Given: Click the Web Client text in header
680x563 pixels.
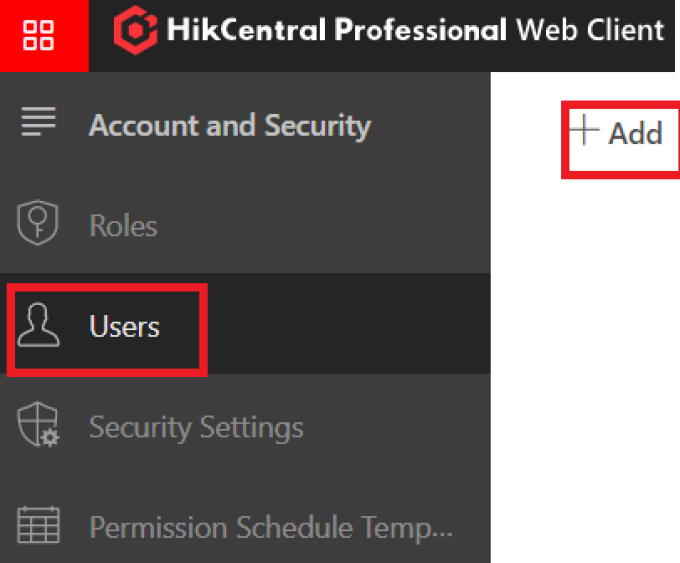Looking at the screenshot, I should point(589,30).
